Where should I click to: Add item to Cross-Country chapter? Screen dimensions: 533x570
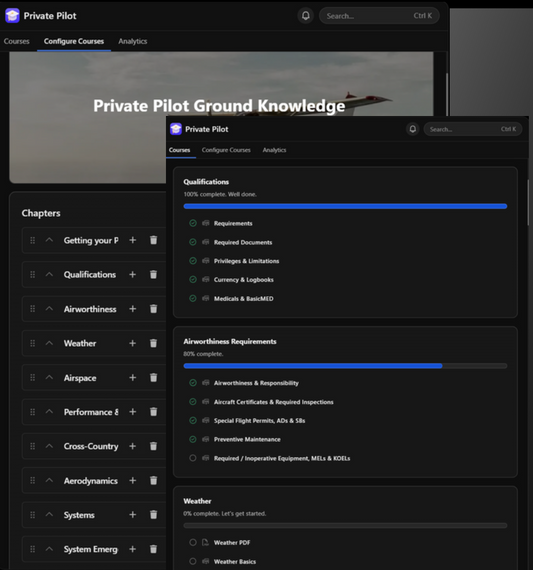[x=133, y=446]
